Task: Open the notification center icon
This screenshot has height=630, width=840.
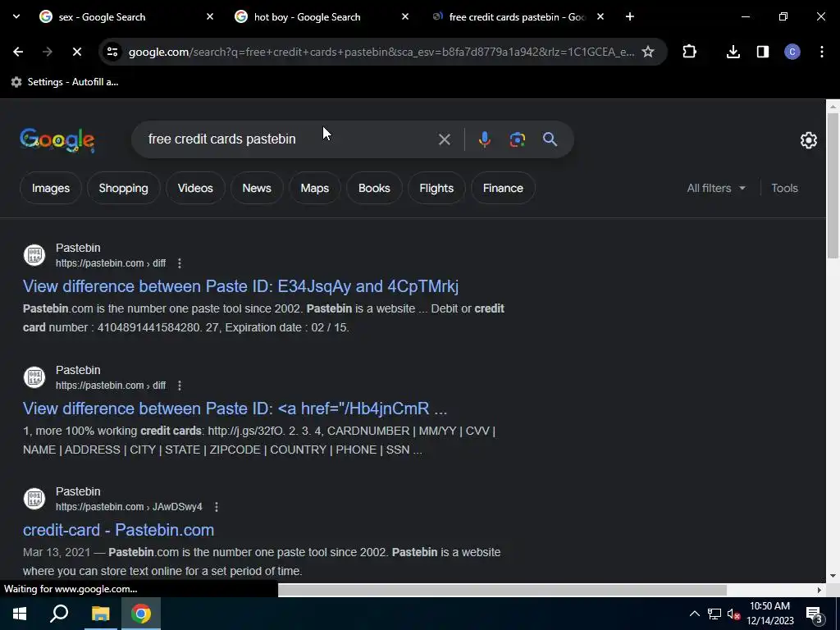Action: (814, 614)
